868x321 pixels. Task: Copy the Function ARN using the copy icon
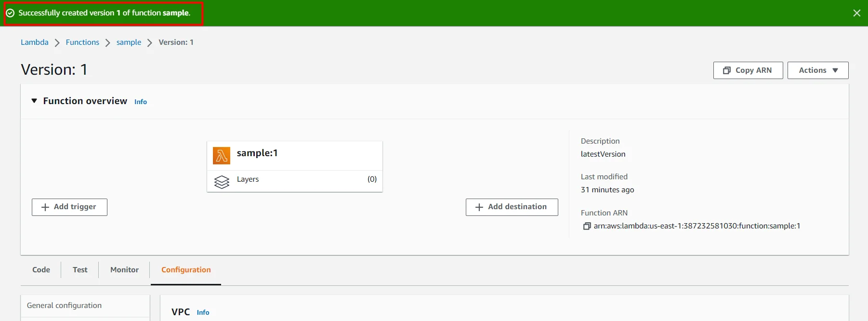[x=587, y=226]
